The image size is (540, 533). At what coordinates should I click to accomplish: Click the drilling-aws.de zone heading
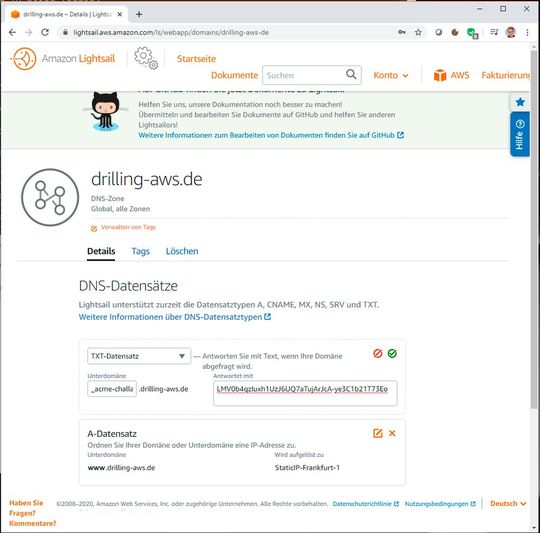pos(147,179)
